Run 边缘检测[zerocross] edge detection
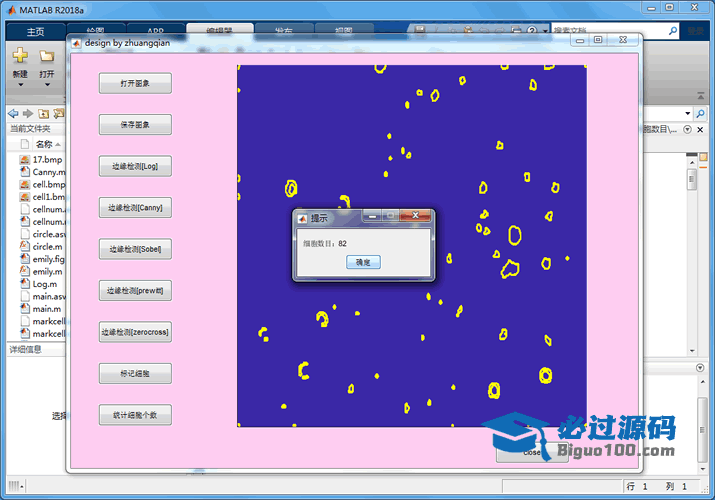The image size is (715, 500). 135,332
